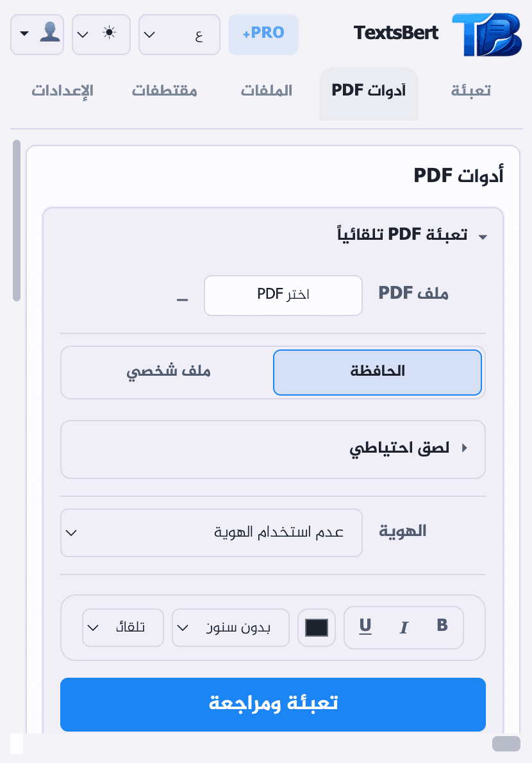Switch to the ملف شخصي source option

[169, 373]
